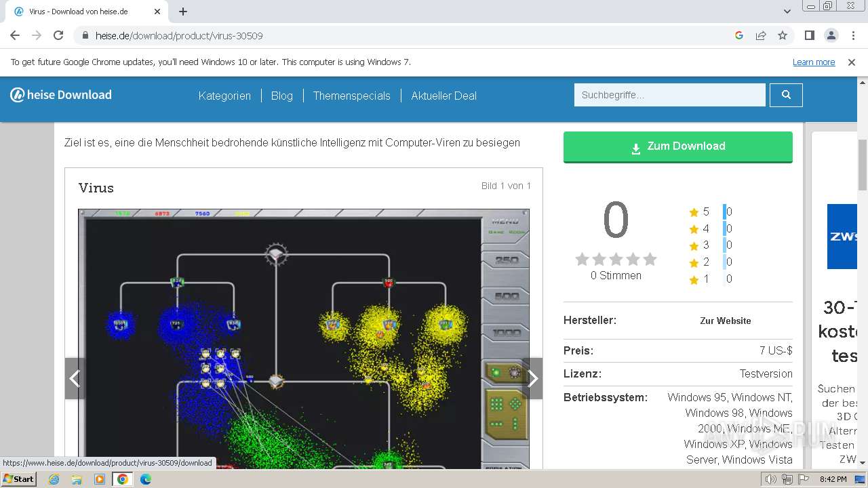This screenshot has height=488, width=868.
Task: Show the previous screenshot in gallery
Action: pyautogui.click(x=75, y=379)
